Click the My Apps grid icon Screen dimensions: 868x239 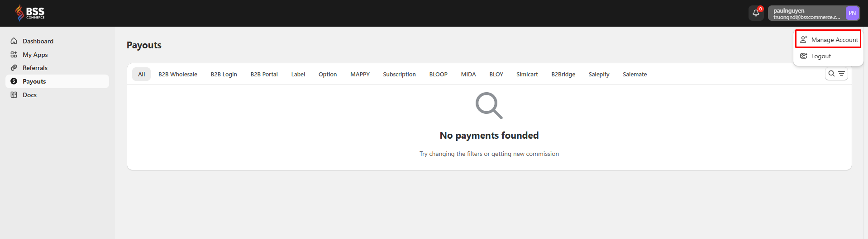pyautogui.click(x=14, y=55)
